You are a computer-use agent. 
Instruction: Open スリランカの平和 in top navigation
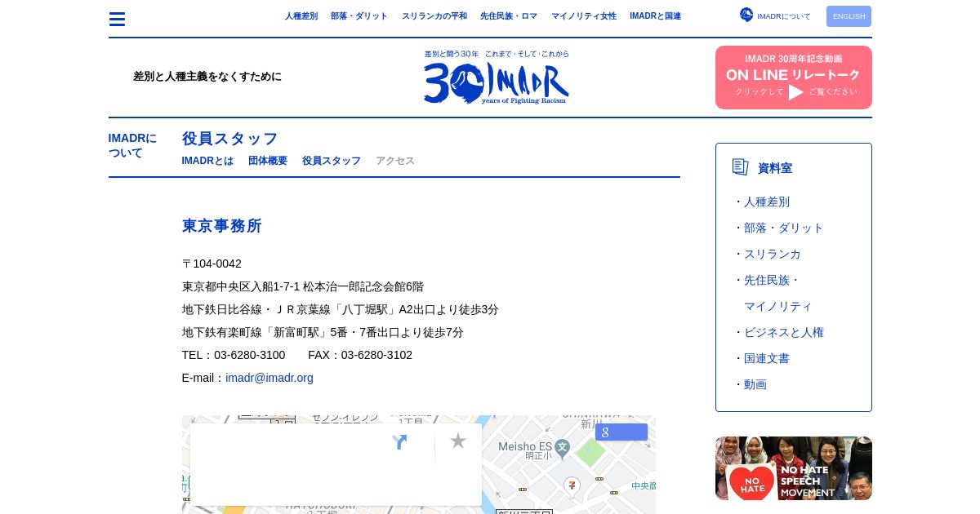(x=434, y=16)
